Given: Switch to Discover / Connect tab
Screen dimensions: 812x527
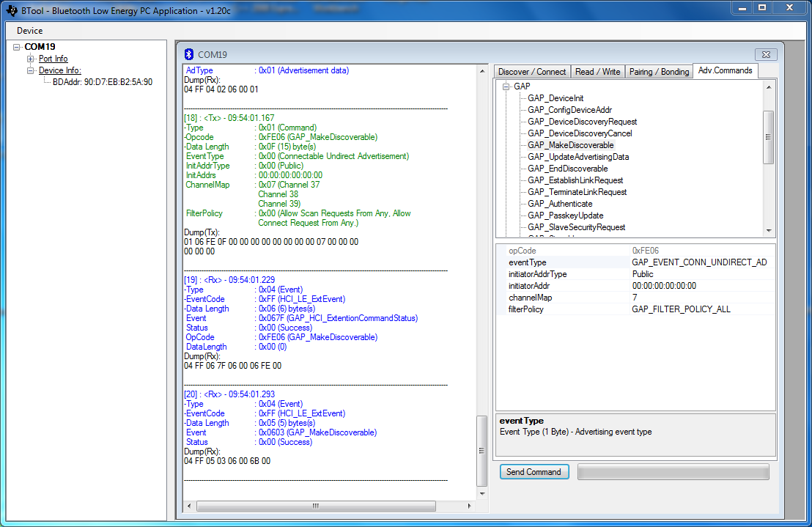Looking at the screenshot, I should point(532,71).
